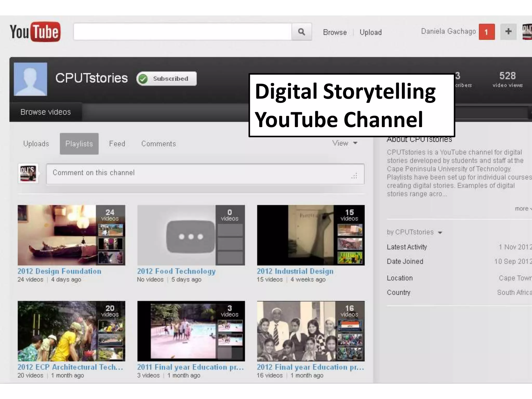Open the 2012 Food Technology playlist link
Image resolution: width=532 pixels, height=399 pixels.
coord(176,271)
